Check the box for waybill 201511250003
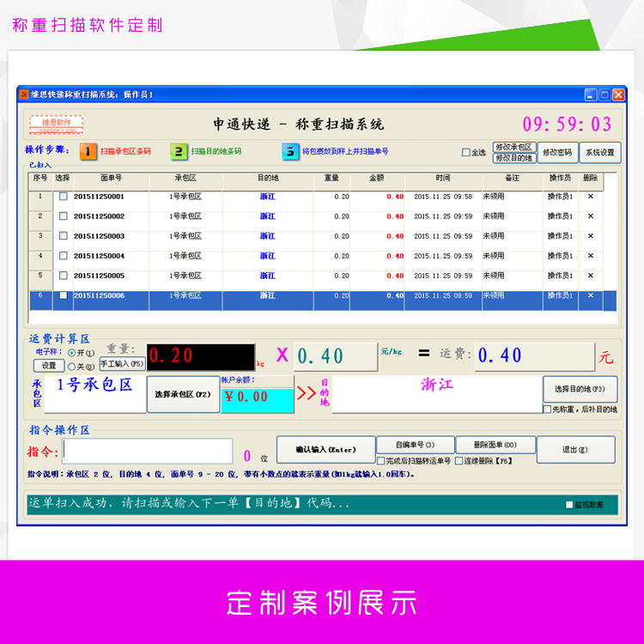The width and height of the screenshot is (644, 644). coord(64,236)
